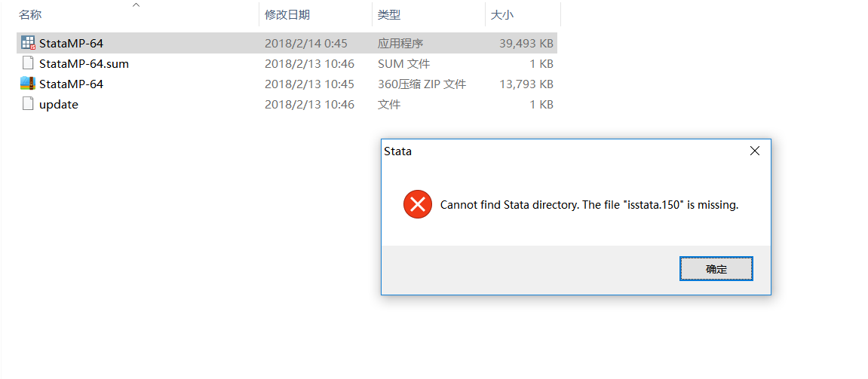Sort by 大小 column header
The width and height of the screenshot is (868, 379).
click(502, 14)
